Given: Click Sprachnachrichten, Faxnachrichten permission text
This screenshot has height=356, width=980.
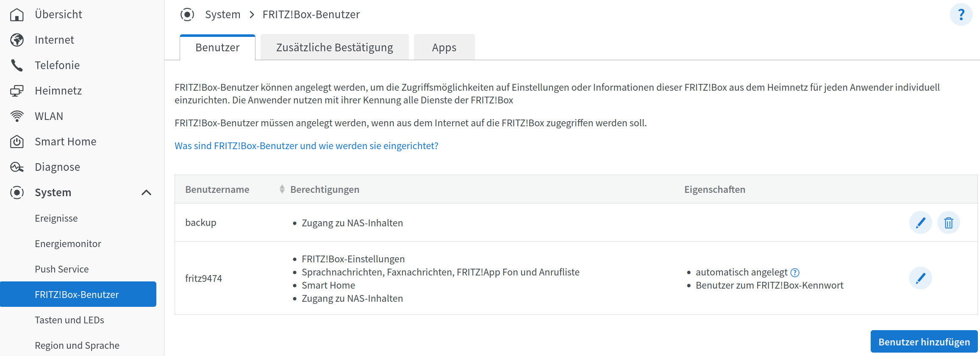Looking at the screenshot, I should (440, 272).
